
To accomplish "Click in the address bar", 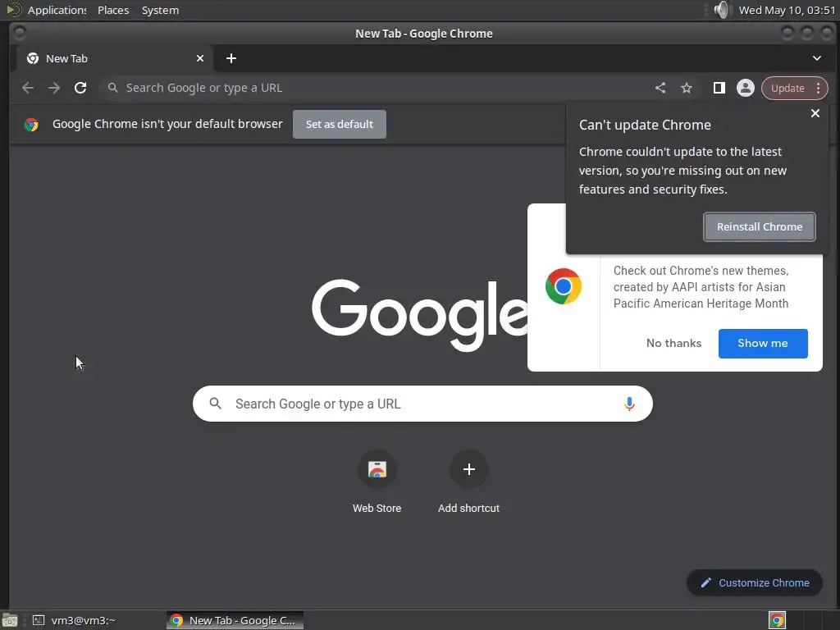I will click(x=375, y=88).
